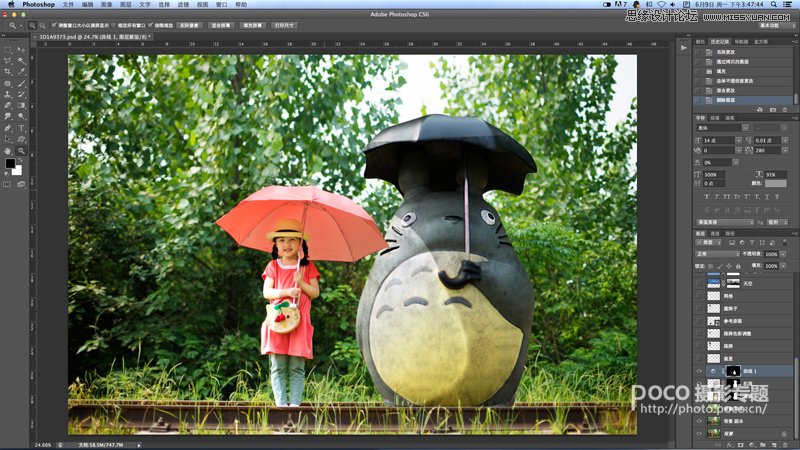Hide the 背景 layer
This screenshot has height=450, width=800.
tap(699, 433)
